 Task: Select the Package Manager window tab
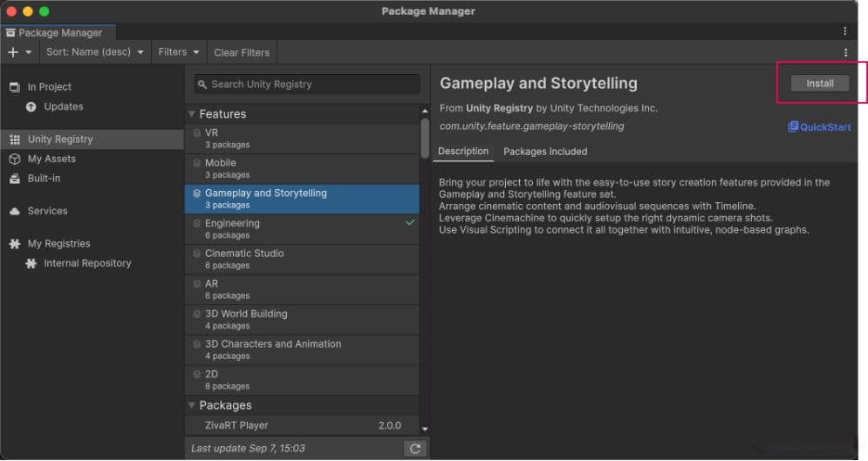click(x=58, y=32)
